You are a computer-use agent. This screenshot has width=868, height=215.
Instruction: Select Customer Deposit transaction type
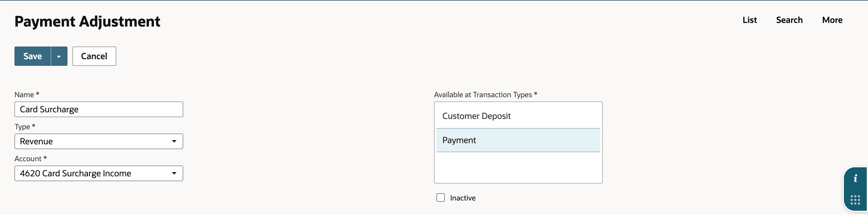tap(518, 116)
